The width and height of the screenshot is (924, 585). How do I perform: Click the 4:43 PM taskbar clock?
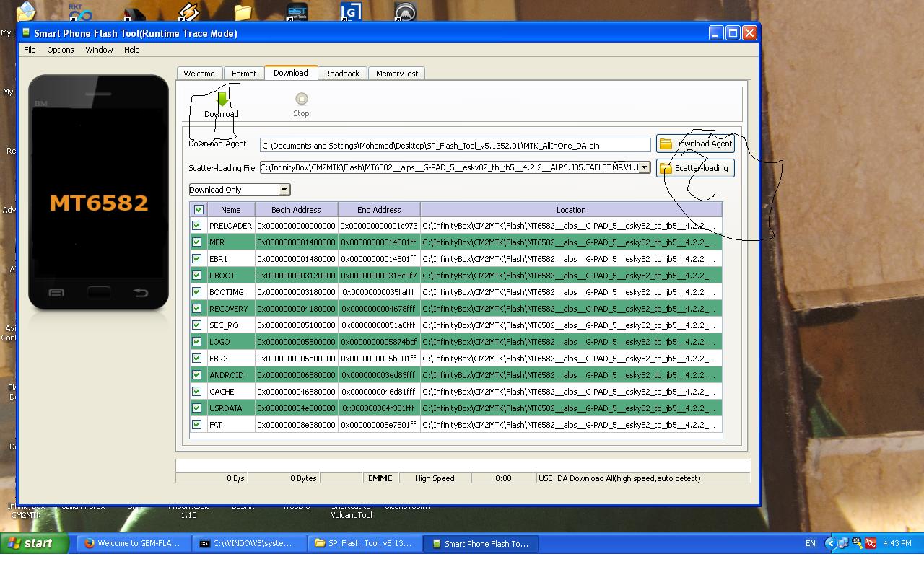point(897,543)
